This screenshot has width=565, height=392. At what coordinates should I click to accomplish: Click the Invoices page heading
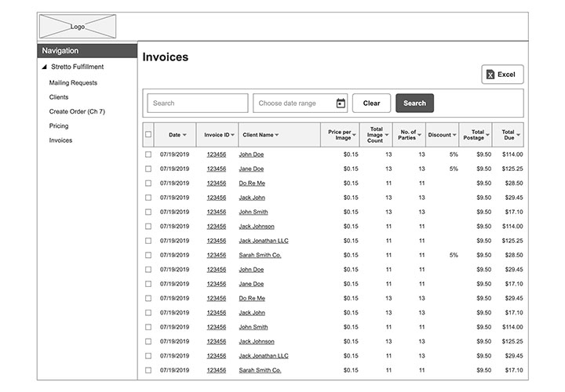pos(166,57)
